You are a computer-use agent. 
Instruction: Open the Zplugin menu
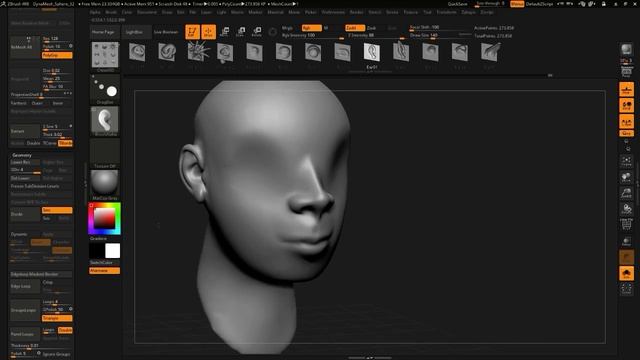point(468,12)
